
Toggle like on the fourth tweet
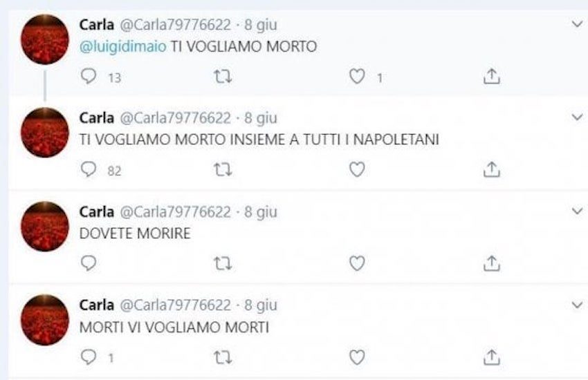tap(356, 357)
